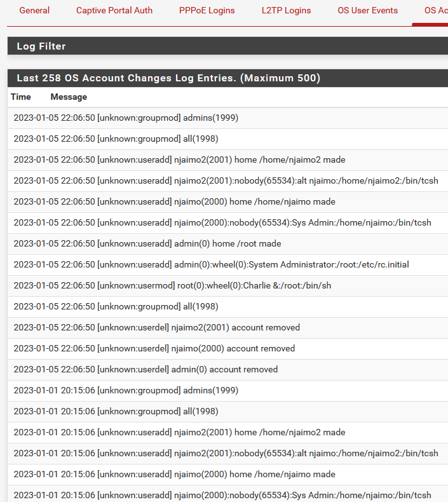Select the usermod root(0) Charlie & entry

pos(227,285)
